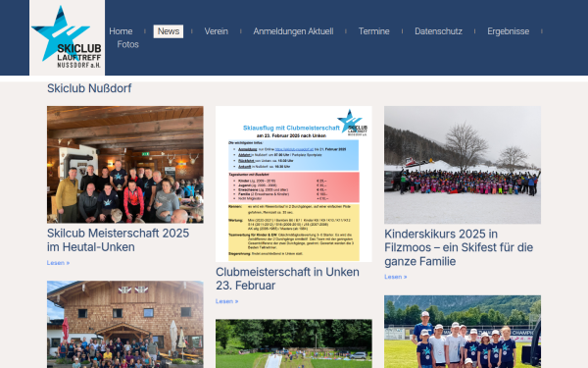The width and height of the screenshot is (588, 368).
Task: Open the snowy Kinderskikurs group photo
Action: click(463, 165)
